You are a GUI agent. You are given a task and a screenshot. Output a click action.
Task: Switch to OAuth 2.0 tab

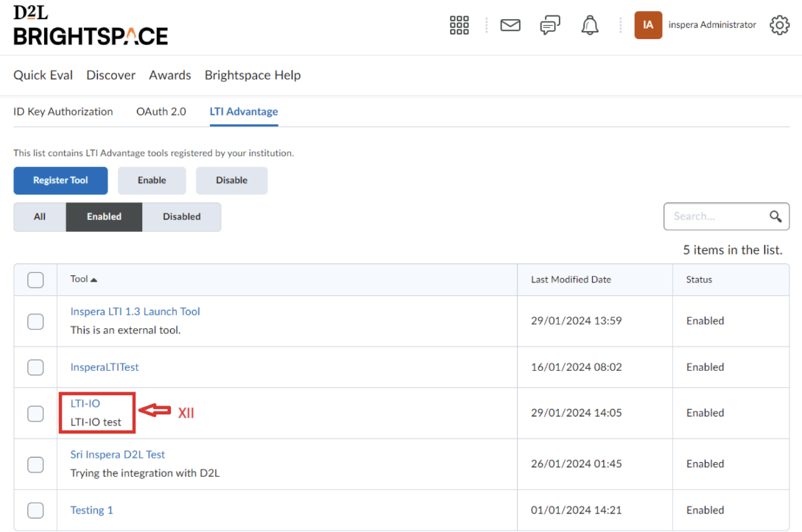point(161,111)
